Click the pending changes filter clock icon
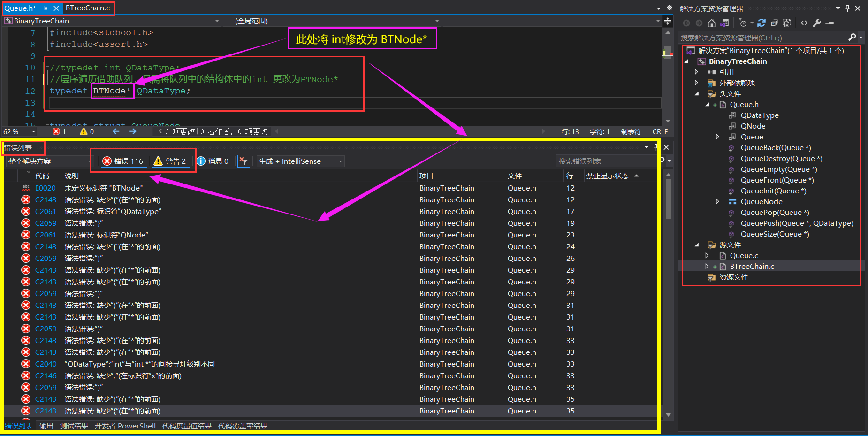The width and height of the screenshot is (868, 436). pyautogui.click(x=743, y=23)
